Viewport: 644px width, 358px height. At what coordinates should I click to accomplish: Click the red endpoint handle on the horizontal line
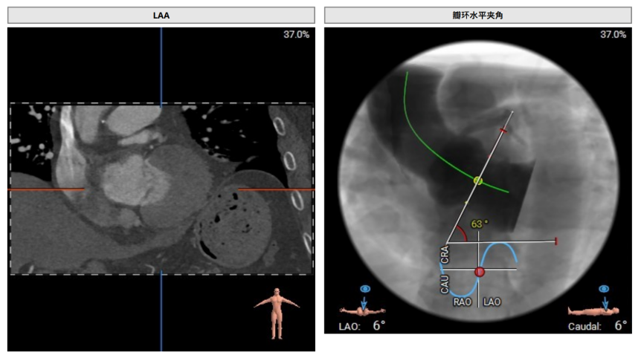[556, 241]
